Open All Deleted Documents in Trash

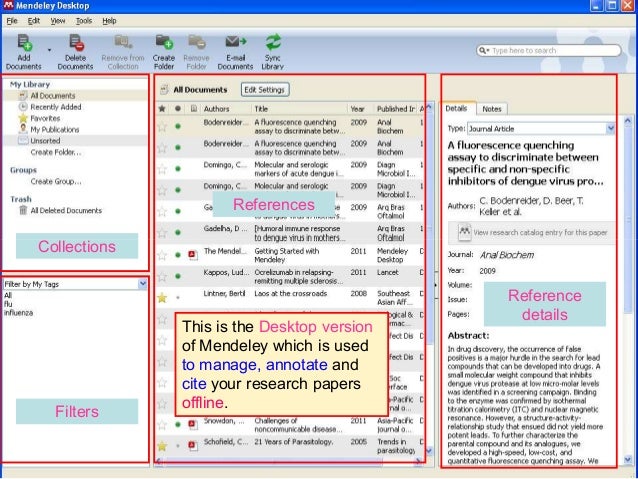[x=66, y=210]
